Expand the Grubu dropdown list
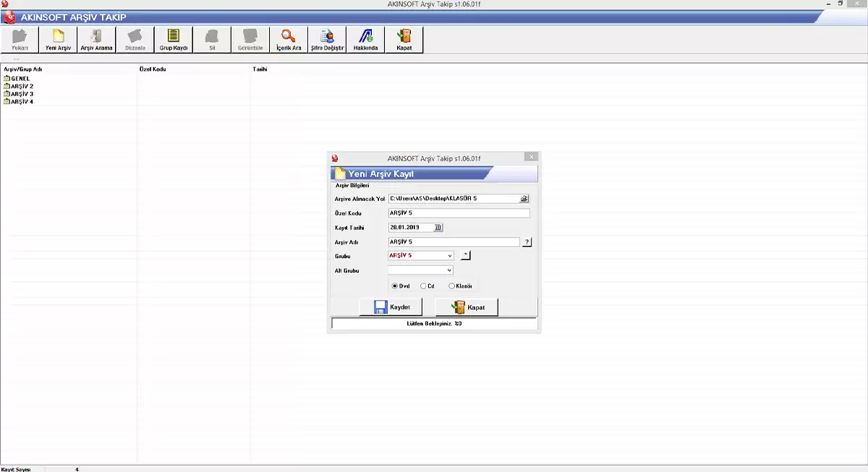The height and width of the screenshot is (472, 868). click(449, 255)
